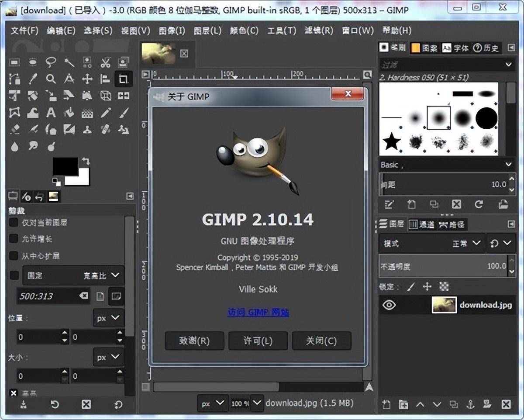This screenshot has width=524, height=420.
Task: Click the 许可(L) button
Action: point(258,341)
